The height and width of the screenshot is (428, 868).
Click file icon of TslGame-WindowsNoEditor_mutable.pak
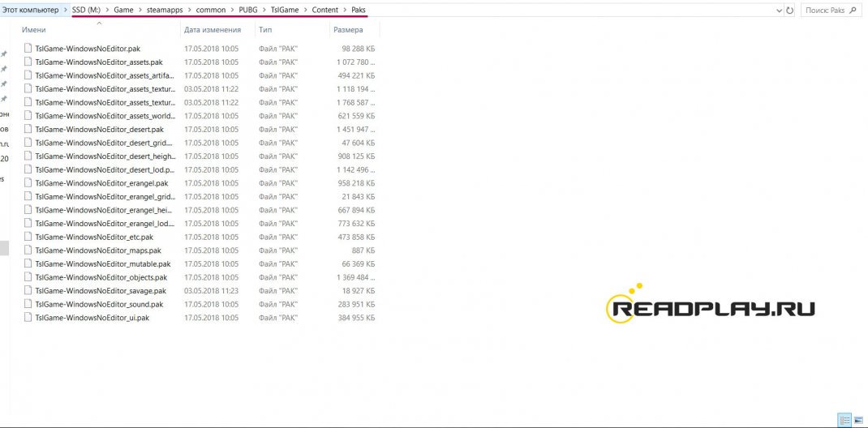point(28,263)
